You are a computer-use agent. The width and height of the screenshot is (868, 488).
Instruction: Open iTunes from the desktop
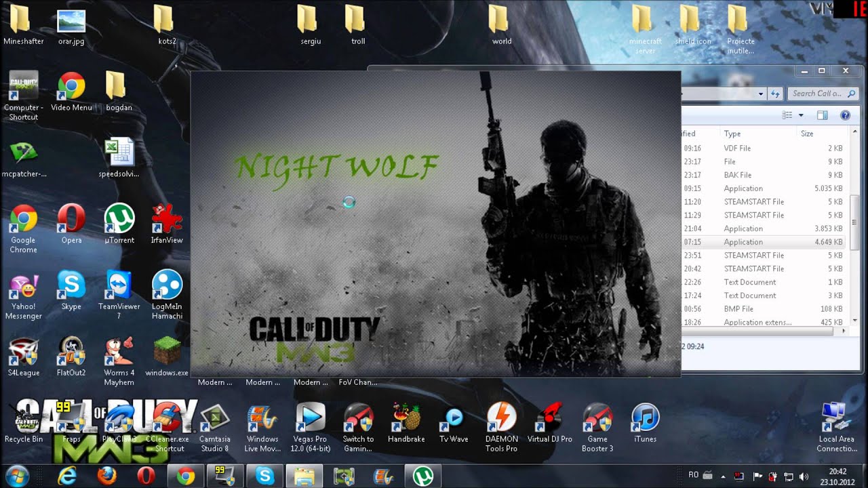[x=645, y=423]
